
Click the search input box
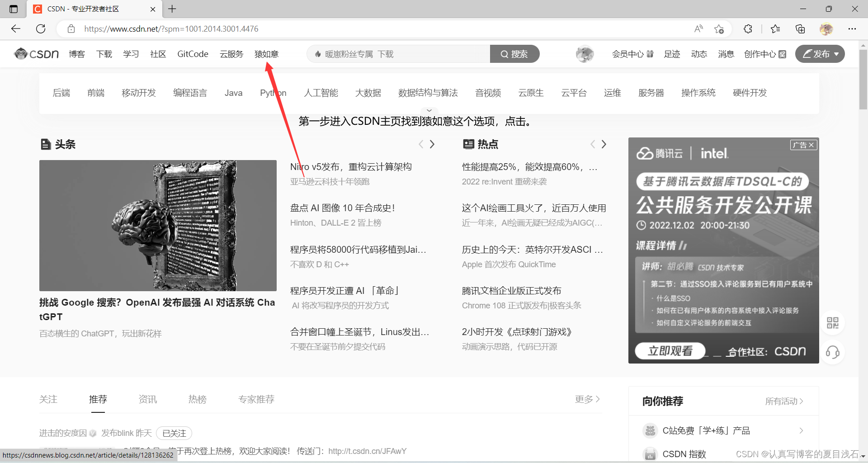click(398, 54)
